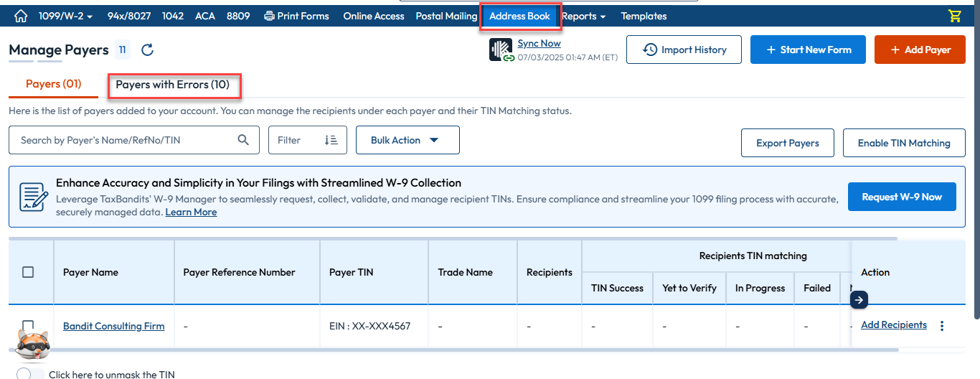This screenshot has height=379, width=980.
Task: Click the Payer Reference Number column header
Action: (x=247, y=272)
